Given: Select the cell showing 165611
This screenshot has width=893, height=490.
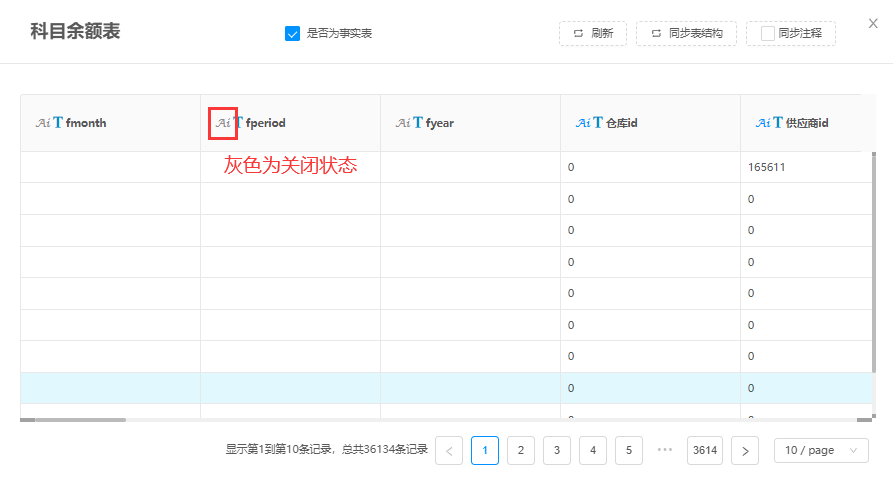Looking at the screenshot, I should (x=766, y=167).
